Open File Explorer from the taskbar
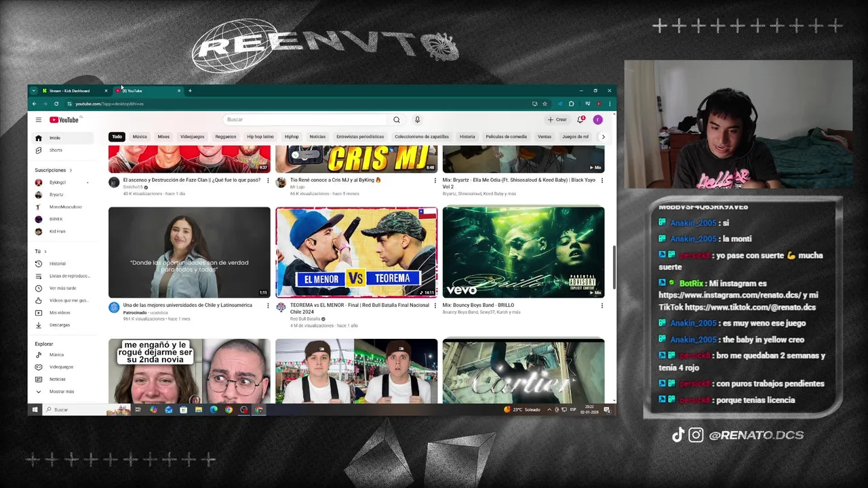Viewport: 868px width, 488px height. (x=199, y=410)
